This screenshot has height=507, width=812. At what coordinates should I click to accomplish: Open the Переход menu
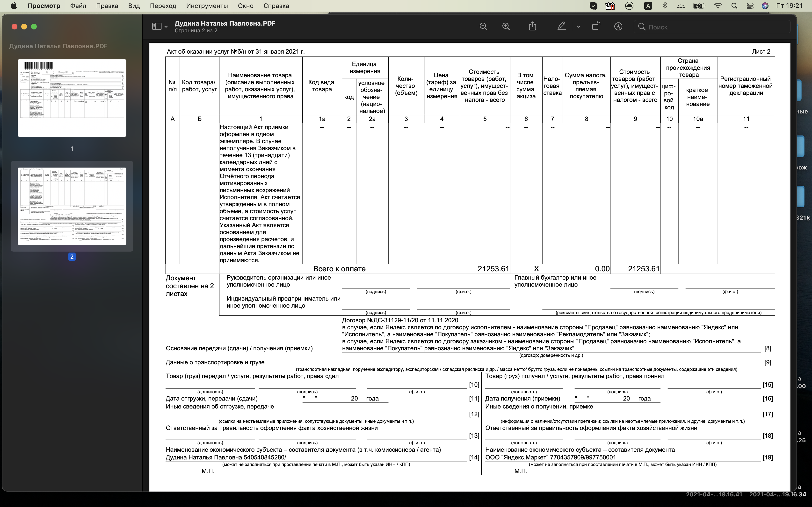coord(163,6)
